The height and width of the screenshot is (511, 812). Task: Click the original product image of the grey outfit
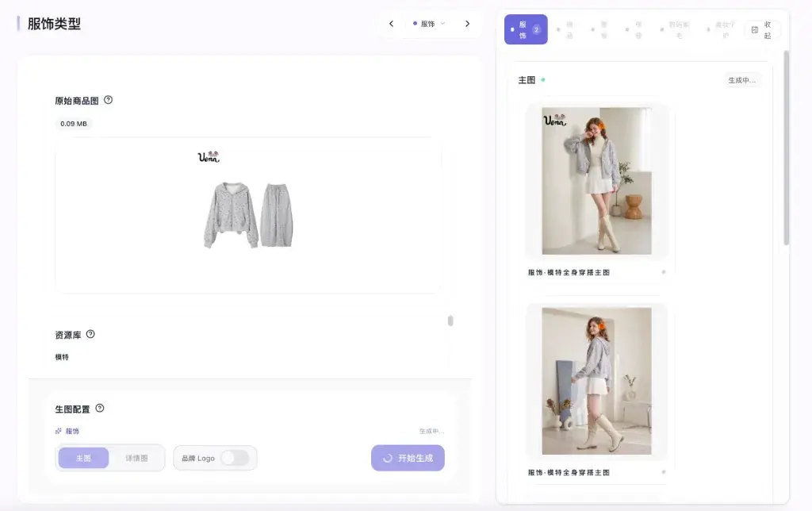pyautogui.click(x=248, y=215)
